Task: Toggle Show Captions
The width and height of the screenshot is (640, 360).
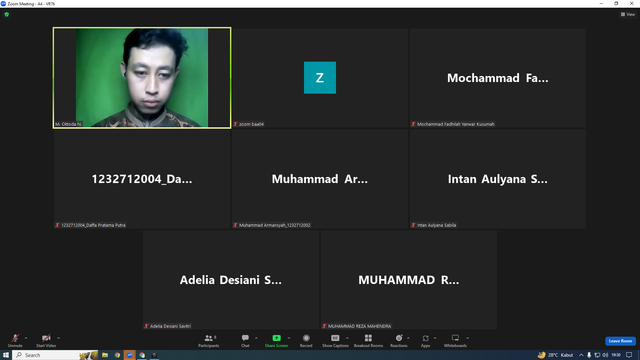Action: coord(335,340)
